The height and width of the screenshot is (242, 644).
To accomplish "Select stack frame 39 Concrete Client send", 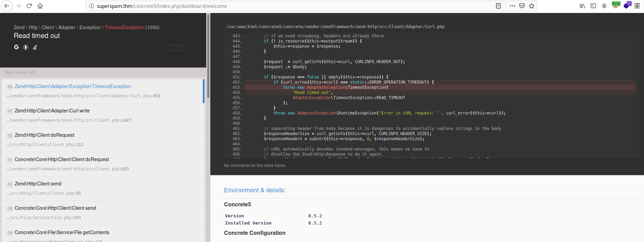I will tap(103, 213).
